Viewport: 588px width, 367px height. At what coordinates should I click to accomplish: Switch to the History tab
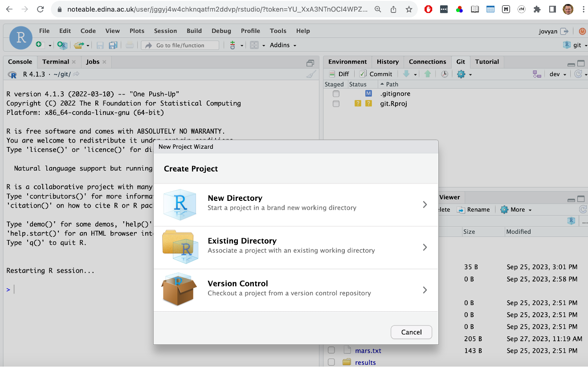388,62
